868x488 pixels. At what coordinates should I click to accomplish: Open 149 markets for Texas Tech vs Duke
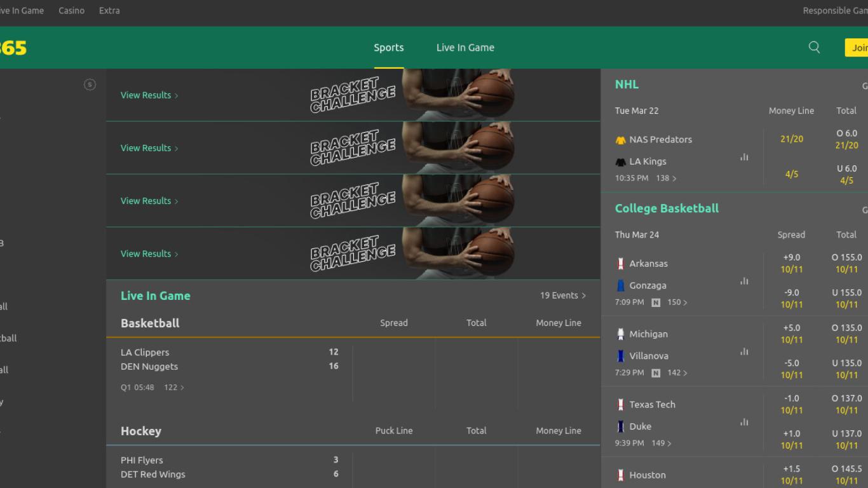pyautogui.click(x=661, y=444)
